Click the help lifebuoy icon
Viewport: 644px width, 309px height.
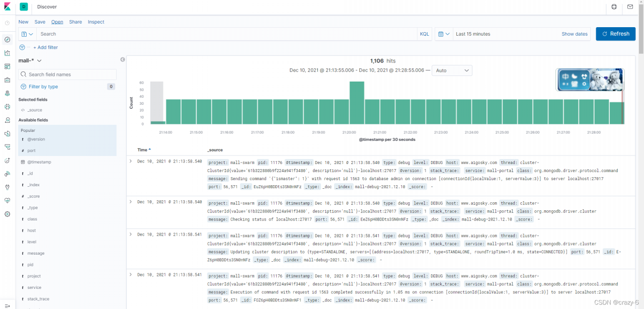pos(614,7)
